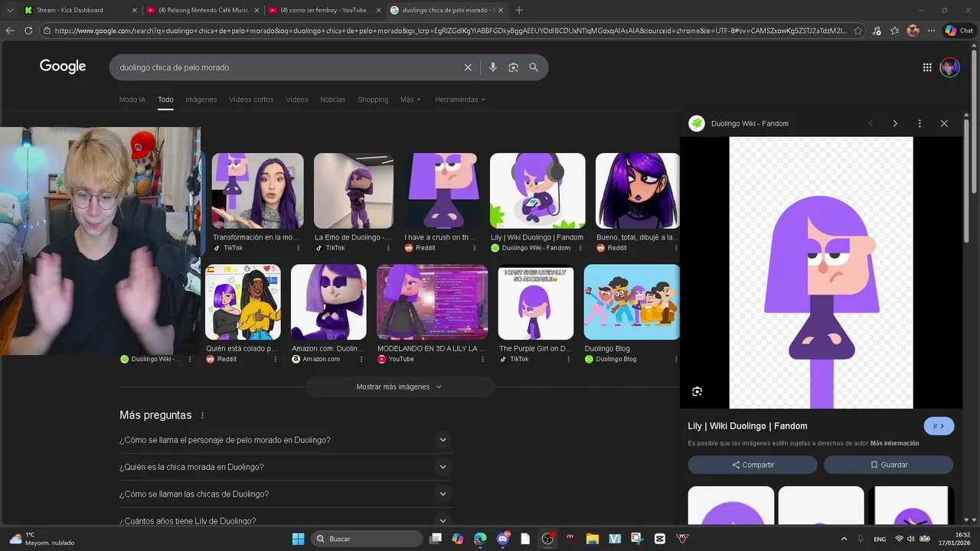Open browser profile picture in toolbar

point(913,31)
